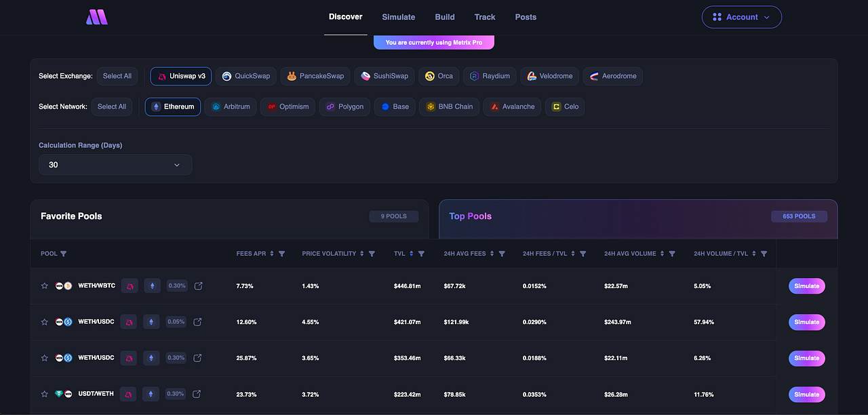Sort by 24H AVG FEES

pyautogui.click(x=492, y=254)
